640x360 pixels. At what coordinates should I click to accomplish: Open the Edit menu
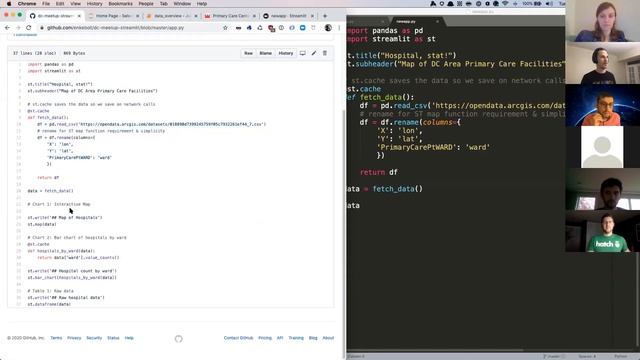(60, 4)
